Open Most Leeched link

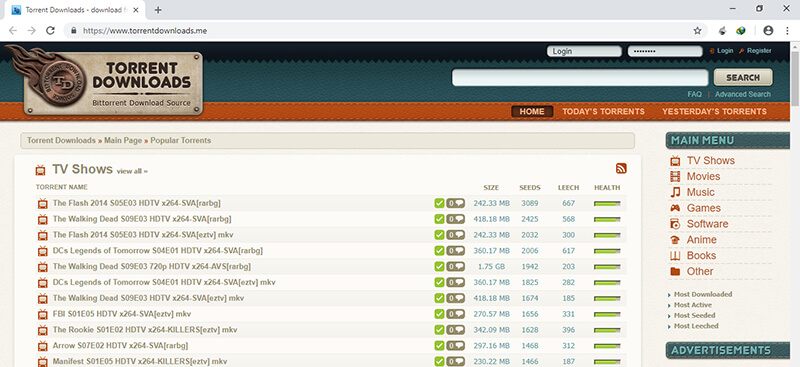[696, 326]
